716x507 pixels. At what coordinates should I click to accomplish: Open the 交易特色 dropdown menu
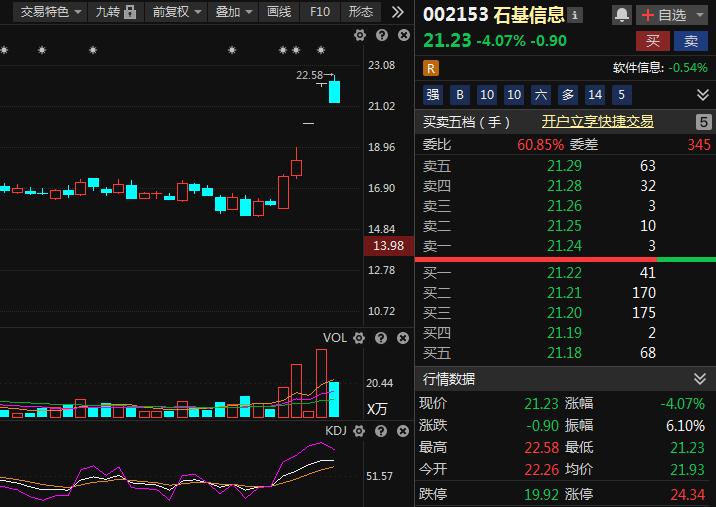coord(50,12)
